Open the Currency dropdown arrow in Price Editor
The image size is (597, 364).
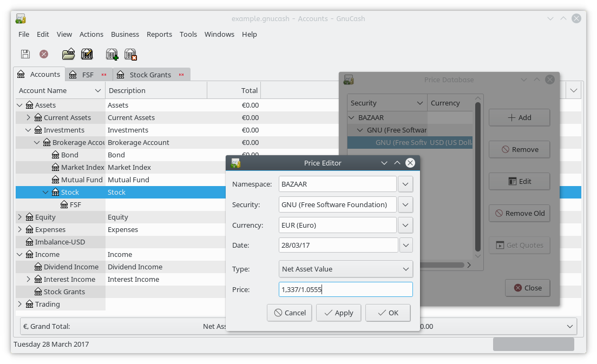[x=405, y=225]
